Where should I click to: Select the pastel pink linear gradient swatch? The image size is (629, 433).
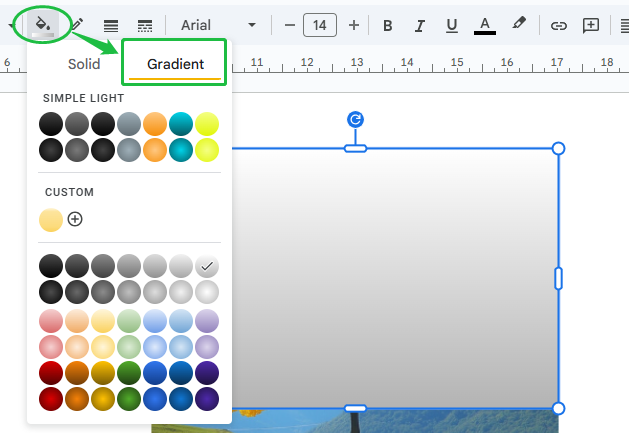coord(51,321)
